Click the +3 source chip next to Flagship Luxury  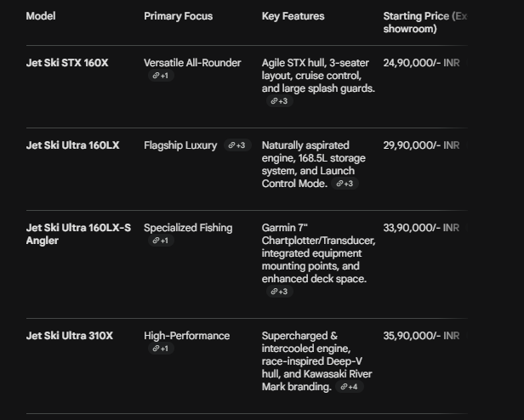pos(236,145)
